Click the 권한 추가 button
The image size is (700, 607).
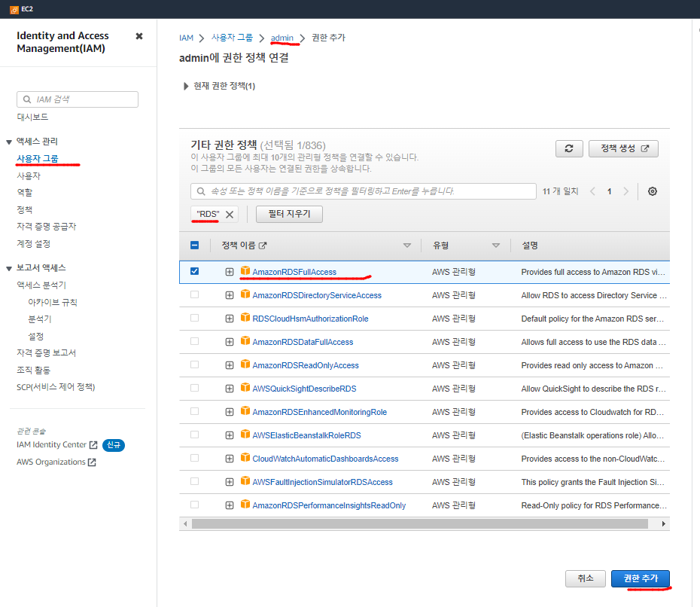[641, 578]
